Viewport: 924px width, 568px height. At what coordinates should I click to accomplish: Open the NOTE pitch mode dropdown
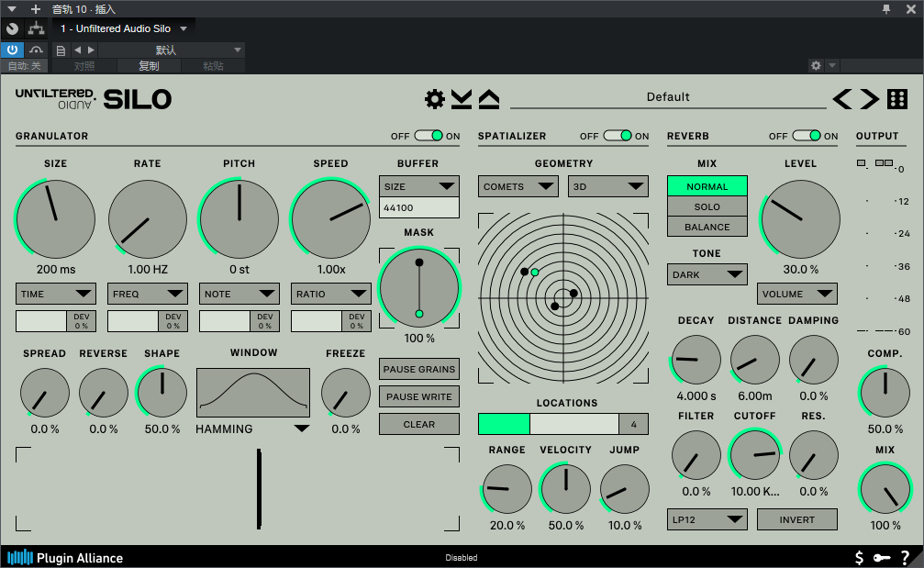pos(239,294)
